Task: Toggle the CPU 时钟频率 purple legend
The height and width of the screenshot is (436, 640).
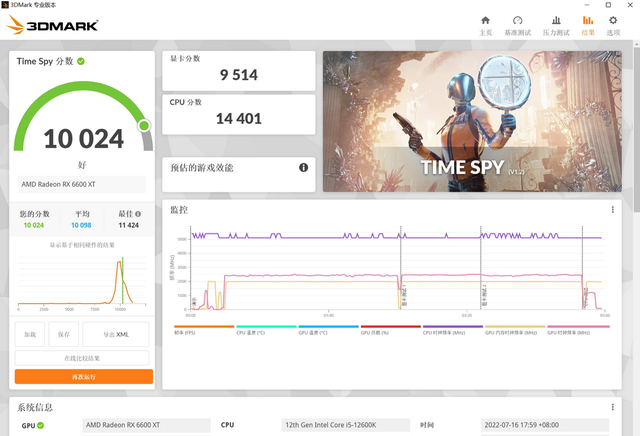Action: pos(453,330)
